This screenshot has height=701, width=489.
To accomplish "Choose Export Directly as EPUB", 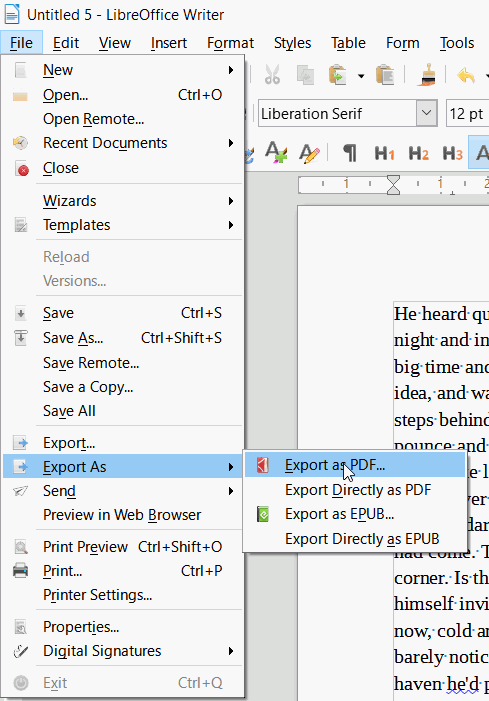I will (355, 539).
